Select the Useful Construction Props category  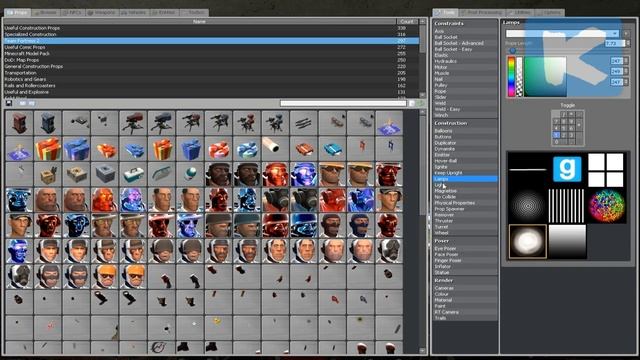211,28
